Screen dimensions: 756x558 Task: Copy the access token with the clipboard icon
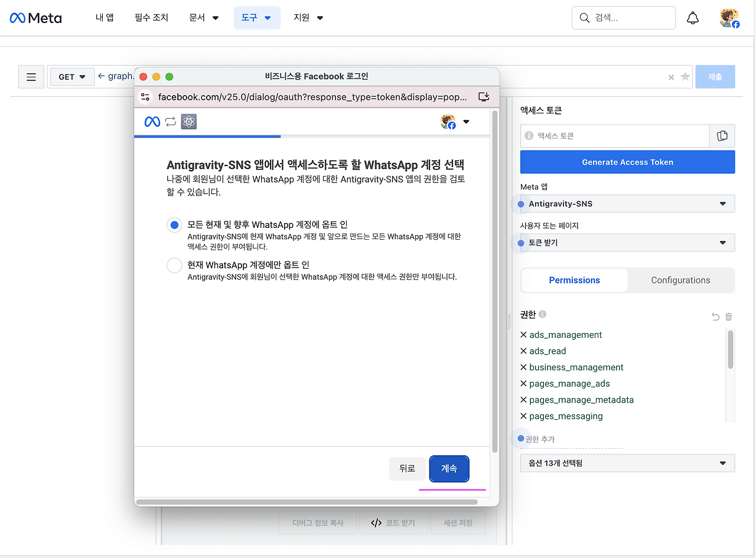coord(722,136)
